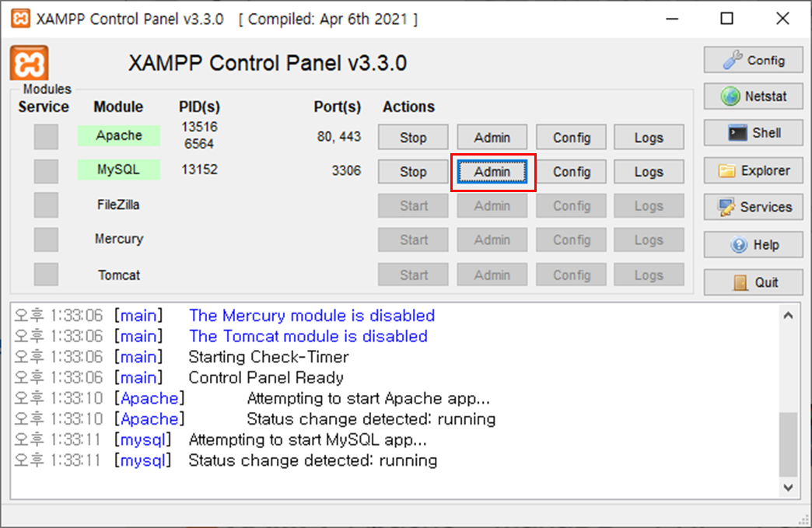Viewport: 812px width, 528px height.
Task: Open Mercury Config menu
Action: tap(571, 240)
